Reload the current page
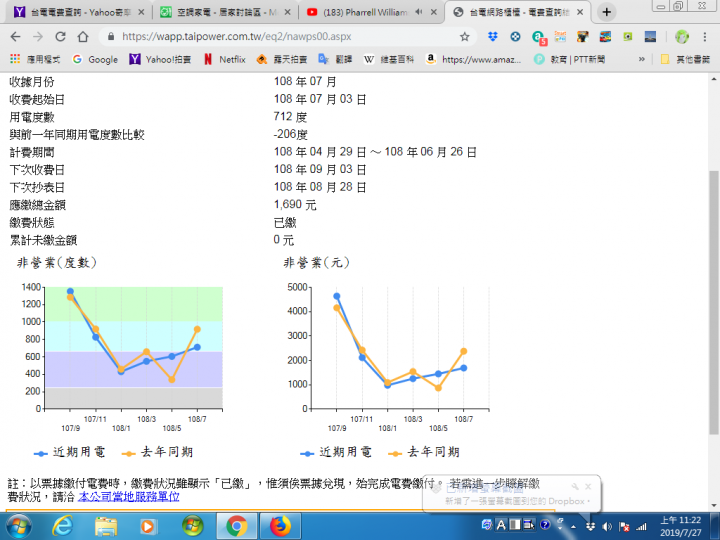This screenshot has width=720, height=540. coord(60,37)
